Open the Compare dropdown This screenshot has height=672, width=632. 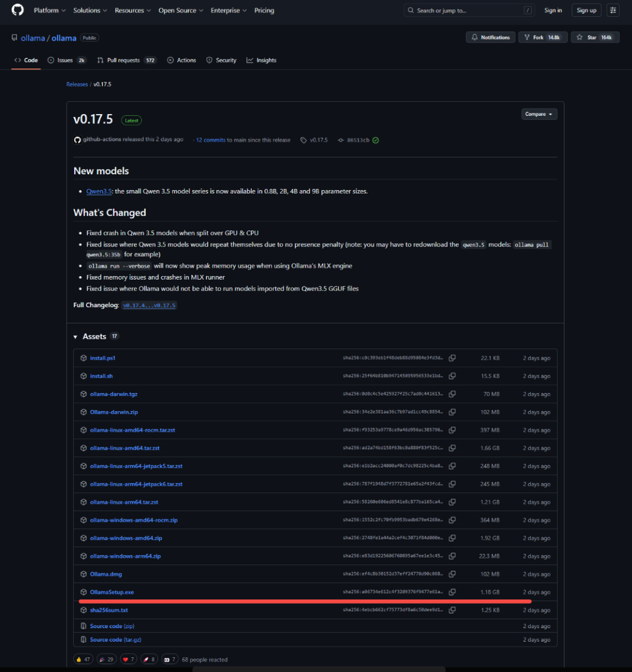(539, 114)
